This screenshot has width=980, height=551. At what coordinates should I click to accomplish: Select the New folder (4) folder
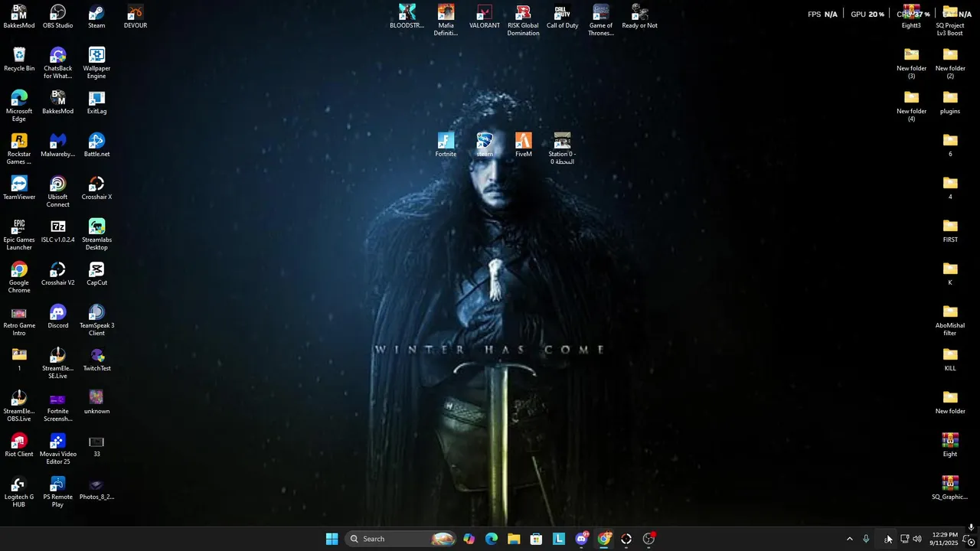(x=911, y=106)
